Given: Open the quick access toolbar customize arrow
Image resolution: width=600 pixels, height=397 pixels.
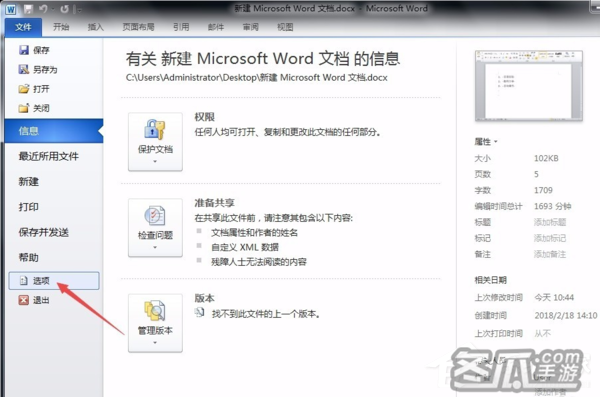Looking at the screenshot, I should coord(79,10).
